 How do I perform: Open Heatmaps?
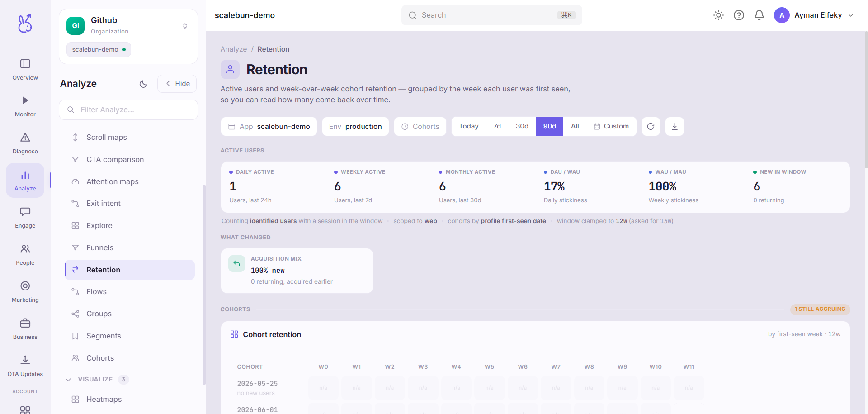[x=130, y=400]
